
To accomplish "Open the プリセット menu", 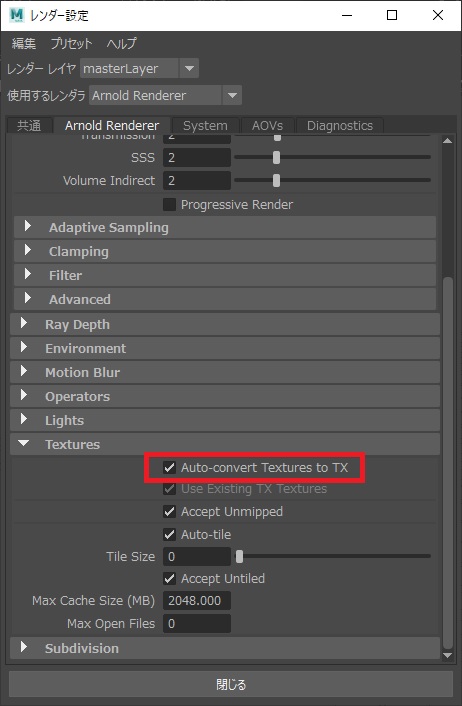I will [71, 44].
